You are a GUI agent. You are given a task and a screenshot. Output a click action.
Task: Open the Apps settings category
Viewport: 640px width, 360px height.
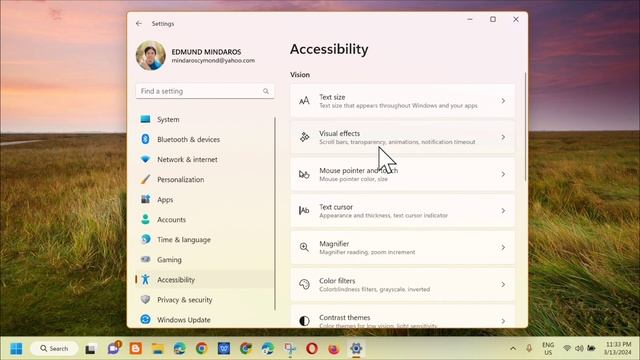205,199
